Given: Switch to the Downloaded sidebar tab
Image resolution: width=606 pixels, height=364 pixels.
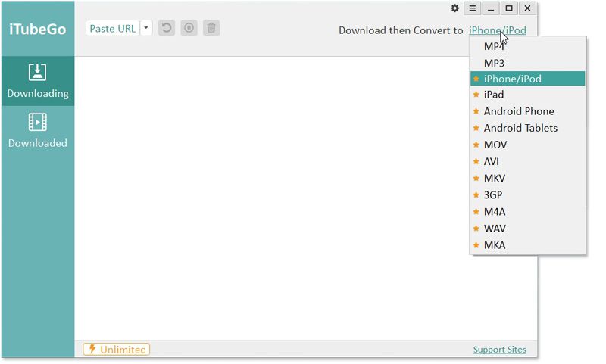Looking at the screenshot, I should pyautogui.click(x=38, y=130).
